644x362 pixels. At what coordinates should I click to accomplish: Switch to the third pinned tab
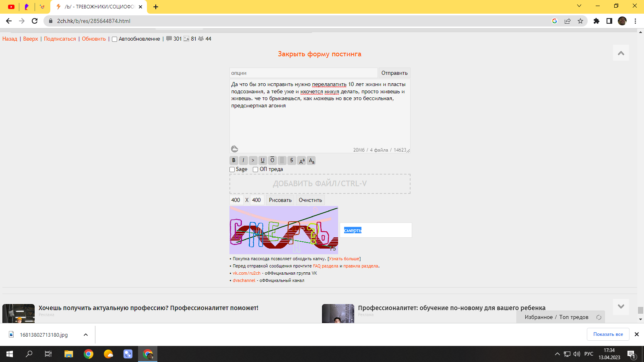[x=42, y=7]
